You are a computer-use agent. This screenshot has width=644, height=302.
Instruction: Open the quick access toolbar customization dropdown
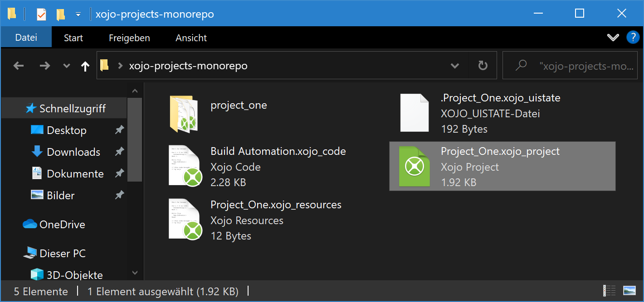click(x=78, y=14)
